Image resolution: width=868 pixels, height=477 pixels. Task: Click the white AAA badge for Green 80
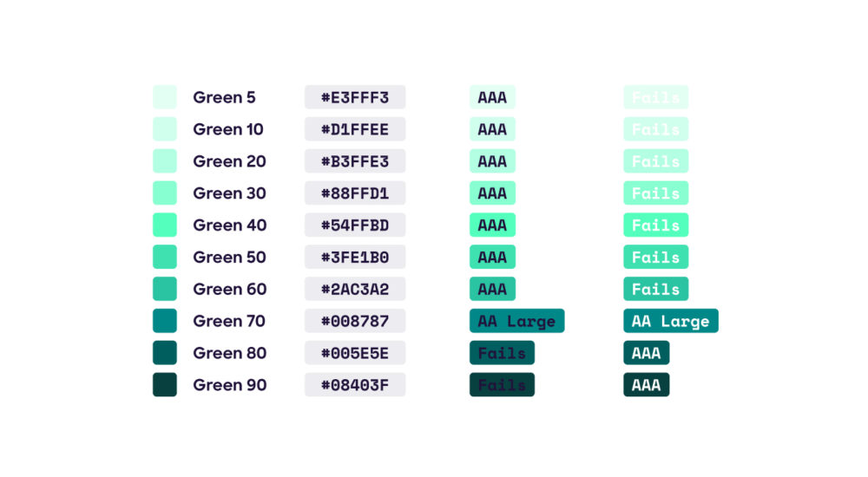tap(646, 352)
